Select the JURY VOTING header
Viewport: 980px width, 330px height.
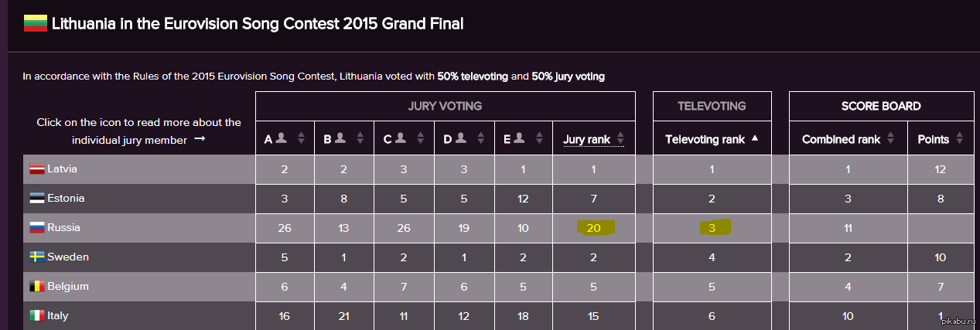pyautogui.click(x=445, y=106)
